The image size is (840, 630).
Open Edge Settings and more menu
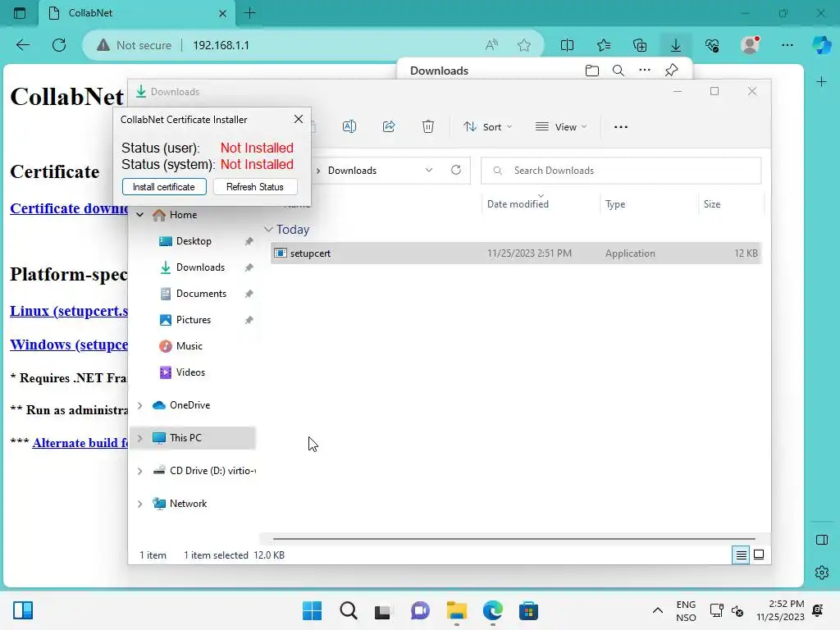[x=787, y=45]
